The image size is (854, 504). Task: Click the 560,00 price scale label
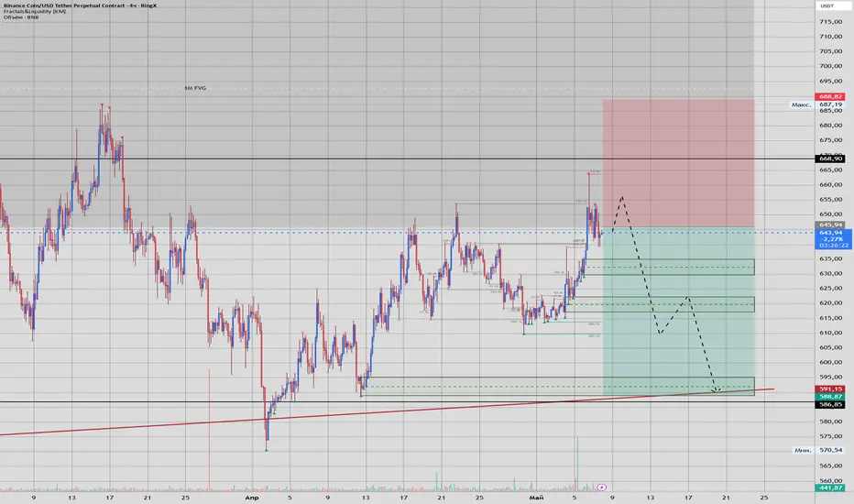[x=830, y=480]
